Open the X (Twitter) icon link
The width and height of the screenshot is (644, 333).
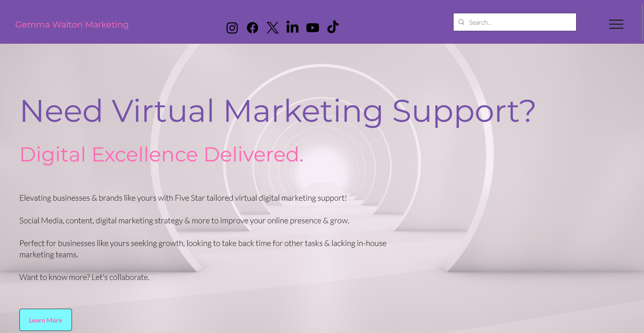pyautogui.click(x=272, y=28)
